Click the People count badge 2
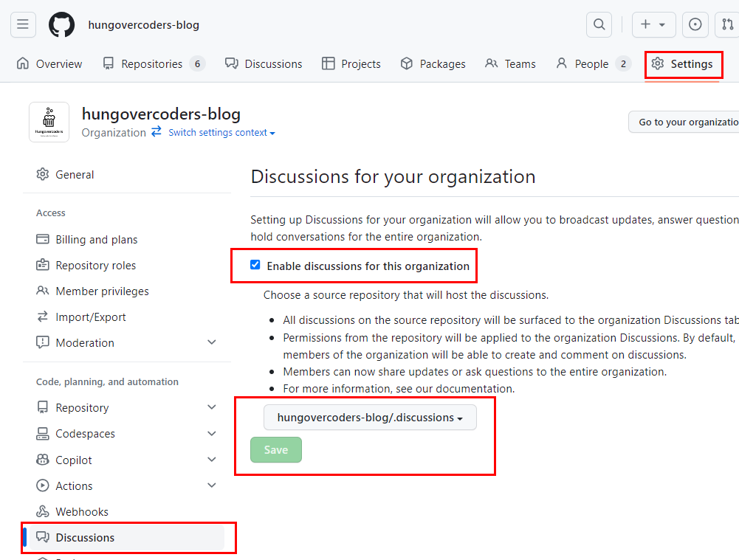This screenshot has width=739, height=560. (x=623, y=63)
